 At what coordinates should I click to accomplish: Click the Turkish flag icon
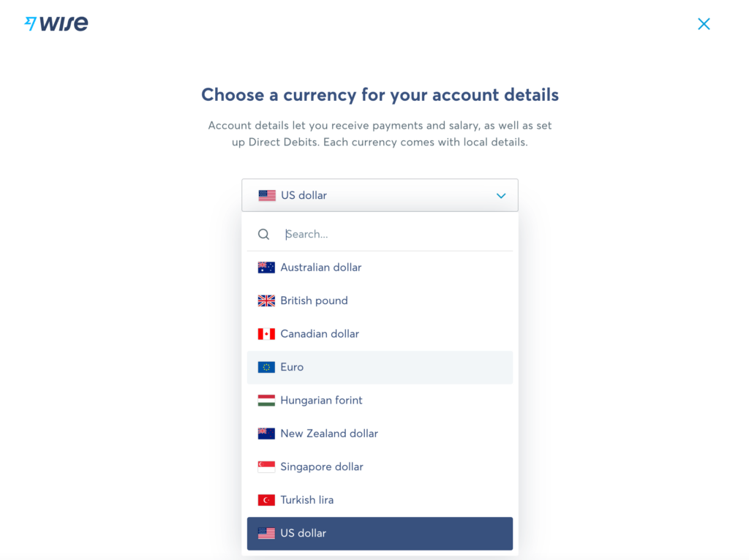(x=266, y=500)
